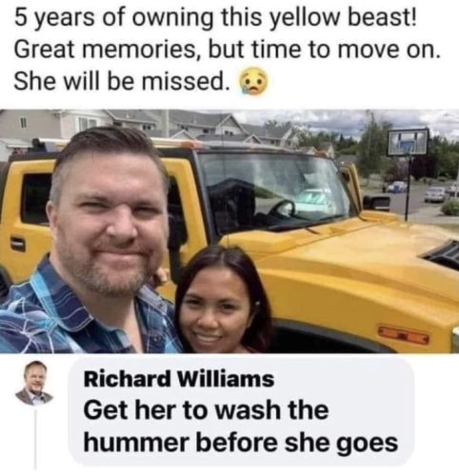459x476 pixels.
Task: Open Richard Williams' profile picture
Action: click(34, 383)
